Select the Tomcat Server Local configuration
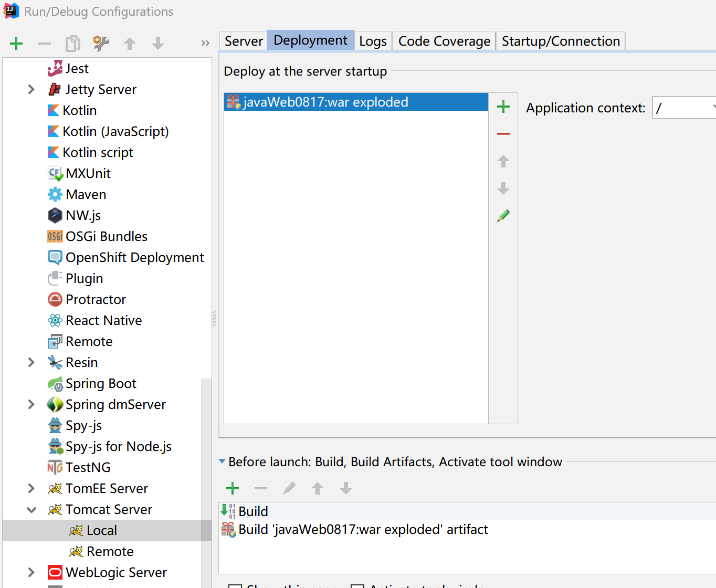Image resolution: width=716 pixels, height=588 pixels. pyautogui.click(x=107, y=530)
